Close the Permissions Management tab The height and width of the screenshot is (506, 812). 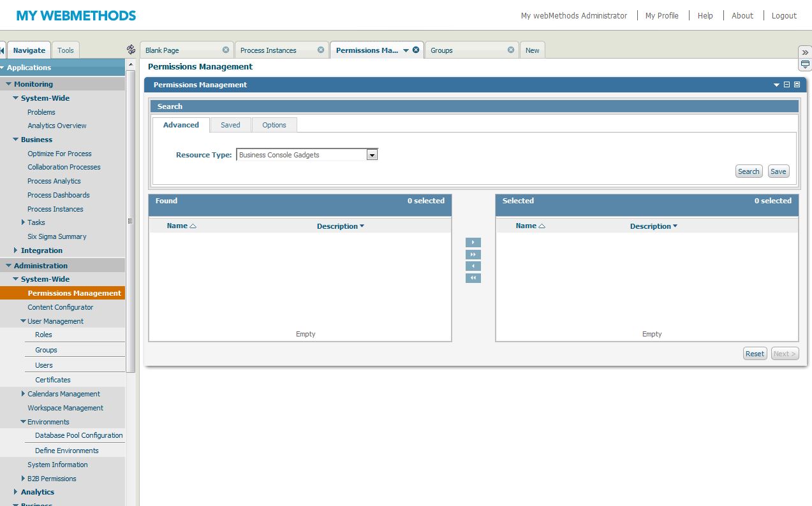(416, 50)
